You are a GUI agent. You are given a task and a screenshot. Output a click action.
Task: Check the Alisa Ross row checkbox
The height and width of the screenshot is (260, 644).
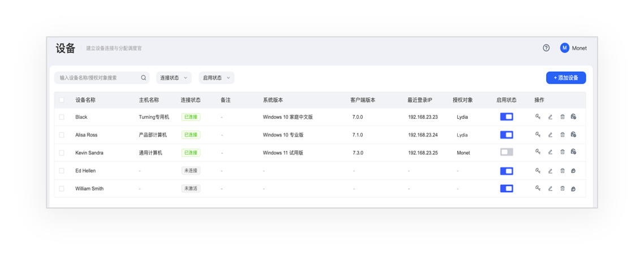click(x=62, y=135)
